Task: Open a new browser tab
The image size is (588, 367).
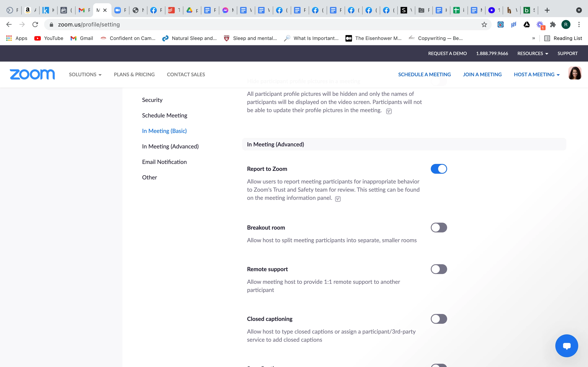Action: [x=547, y=10]
